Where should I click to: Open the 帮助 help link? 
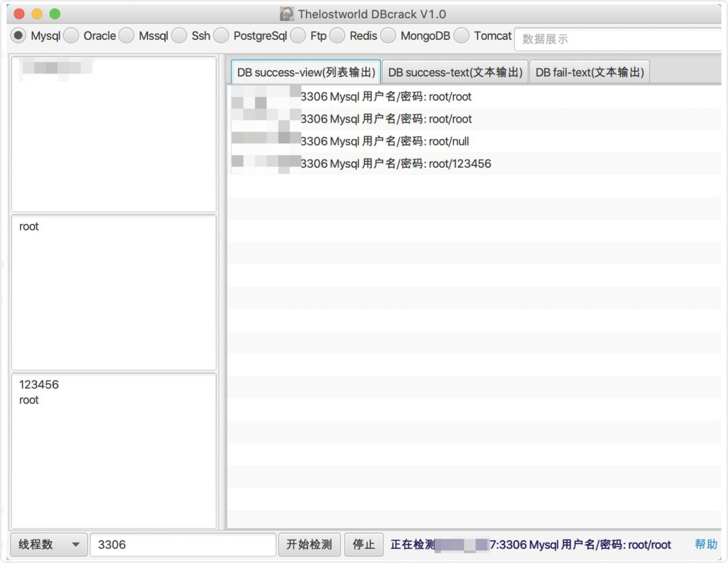706,544
